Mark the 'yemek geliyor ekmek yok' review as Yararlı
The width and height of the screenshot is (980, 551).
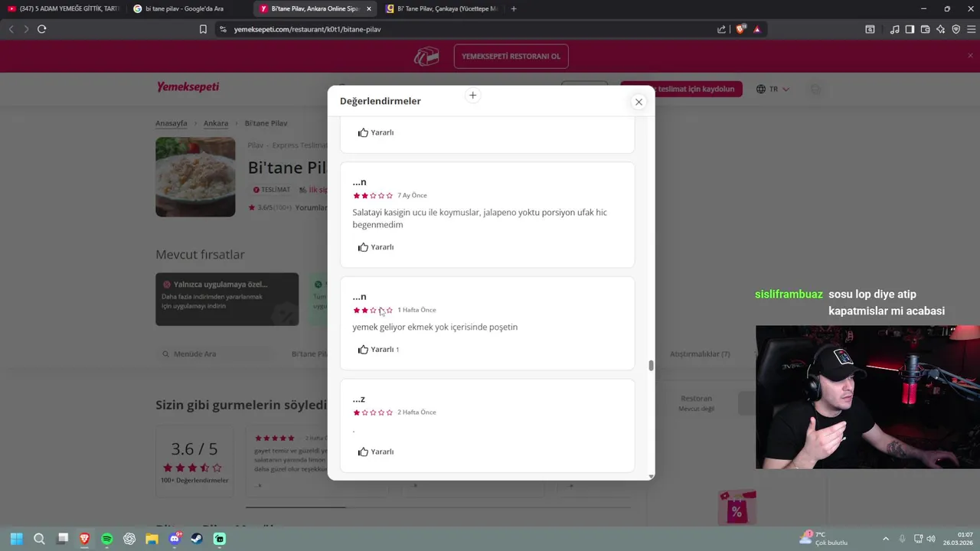pos(378,350)
